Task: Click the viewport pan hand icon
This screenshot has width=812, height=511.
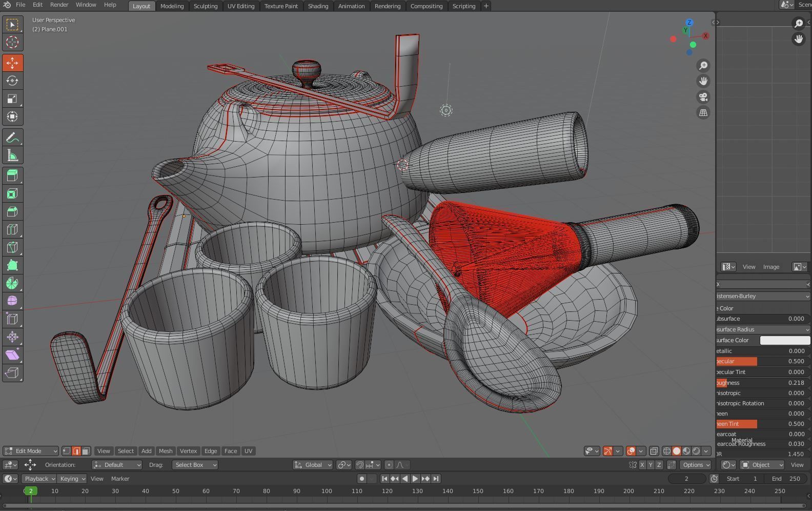Action: tap(703, 81)
